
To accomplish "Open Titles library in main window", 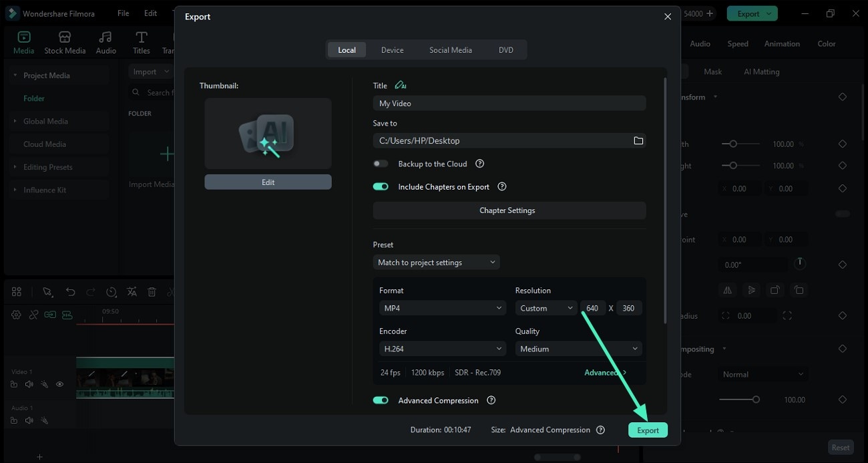I will point(141,42).
